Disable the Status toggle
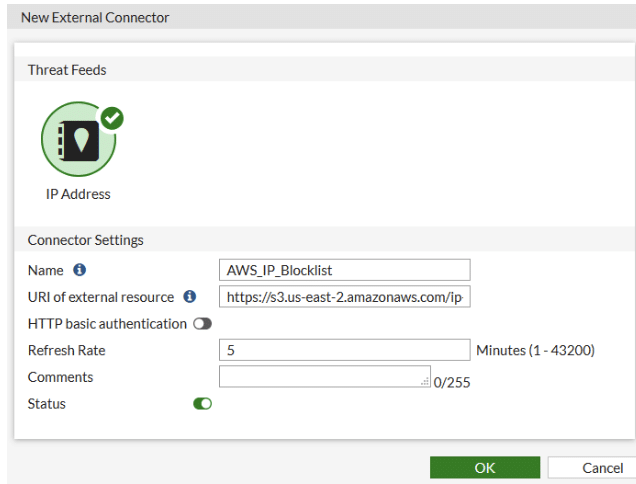Image resolution: width=636 pixels, height=484 pixels. [x=202, y=404]
